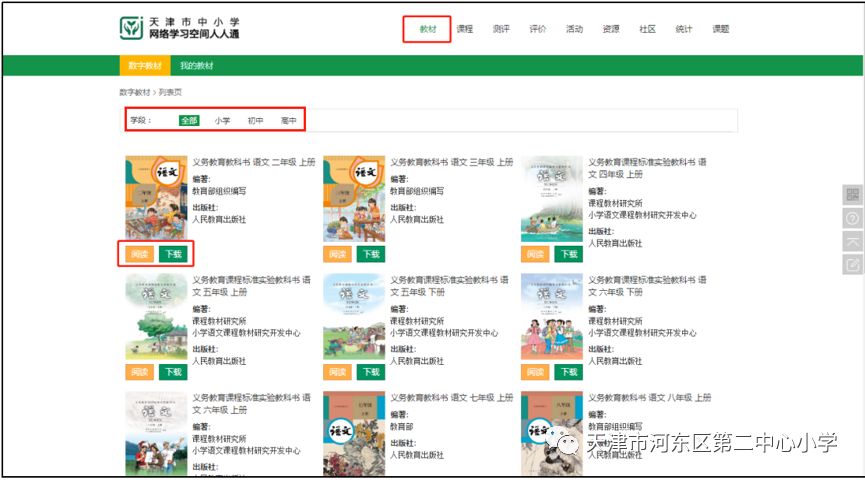Click 阅读 for 语文 二年级 上册

[x=140, y=254]
